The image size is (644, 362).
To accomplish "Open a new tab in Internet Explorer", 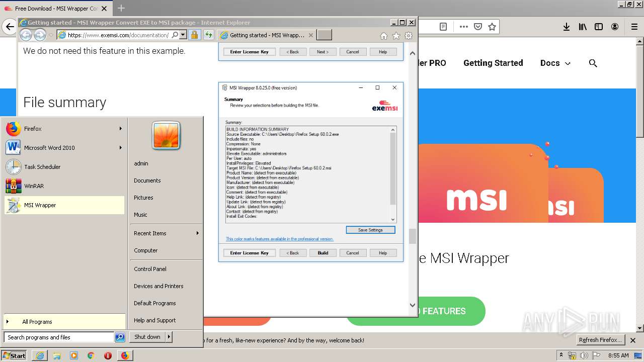I will [x=325, y=35].
